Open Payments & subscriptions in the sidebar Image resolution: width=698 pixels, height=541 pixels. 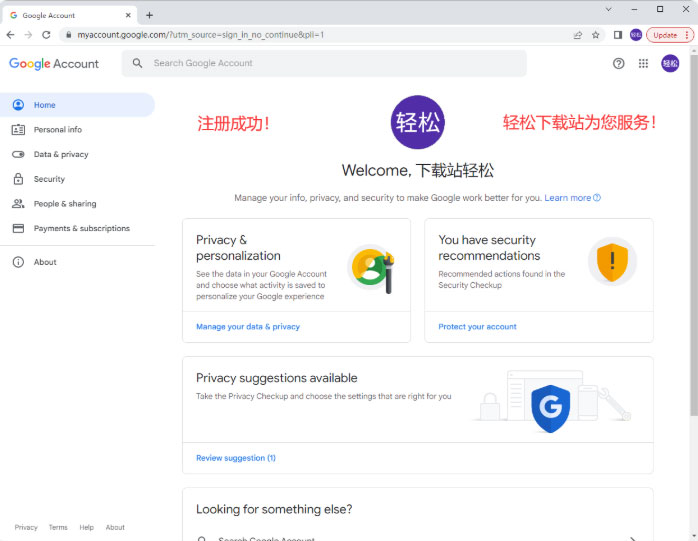coord(77,228)
